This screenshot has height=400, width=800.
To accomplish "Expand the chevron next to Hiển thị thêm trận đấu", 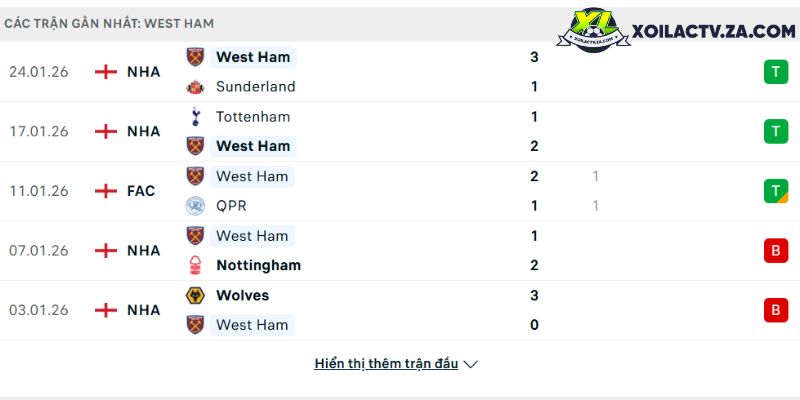I will tap(471, 364).
